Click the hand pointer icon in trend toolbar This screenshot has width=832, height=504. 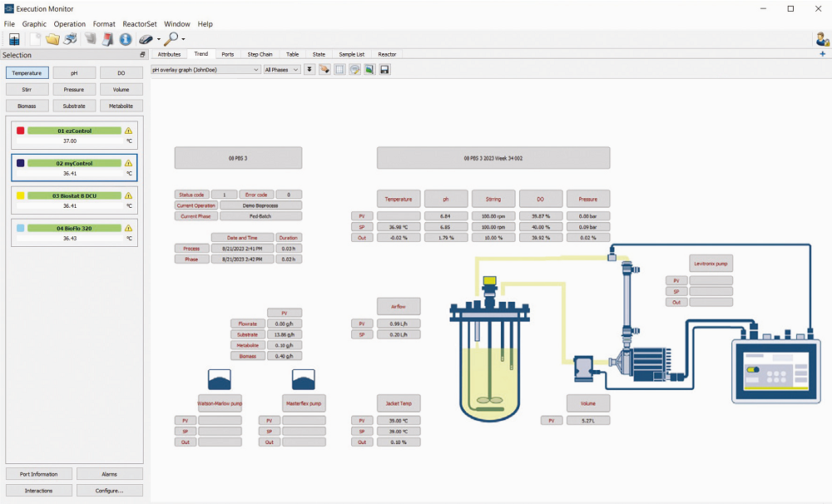[x=324, y=70]
